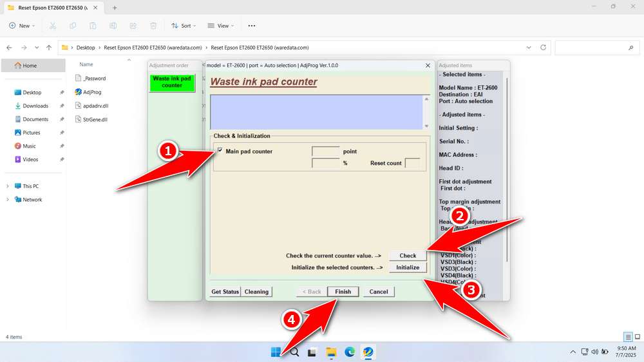
Task: Click the point value field
Action: coord(326,151)
